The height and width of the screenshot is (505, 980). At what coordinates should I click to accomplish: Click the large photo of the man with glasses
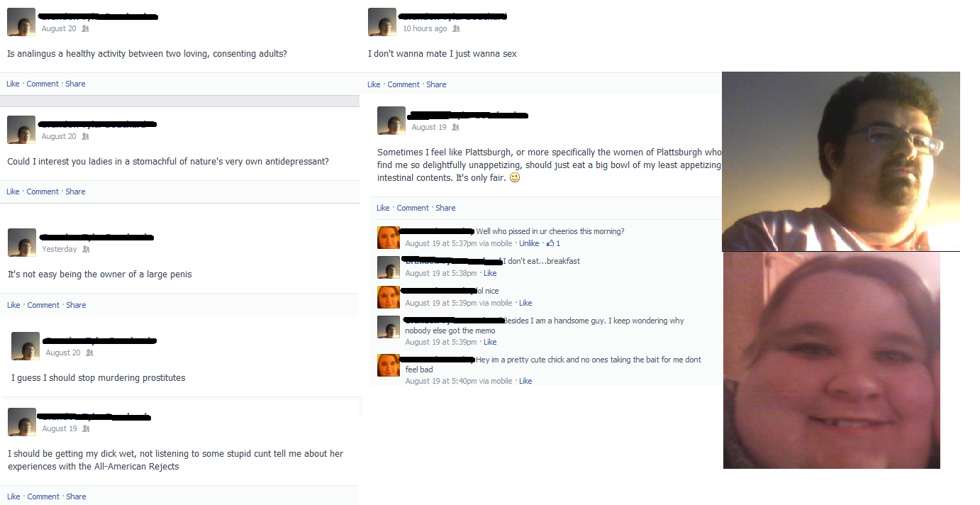point(840,161)
